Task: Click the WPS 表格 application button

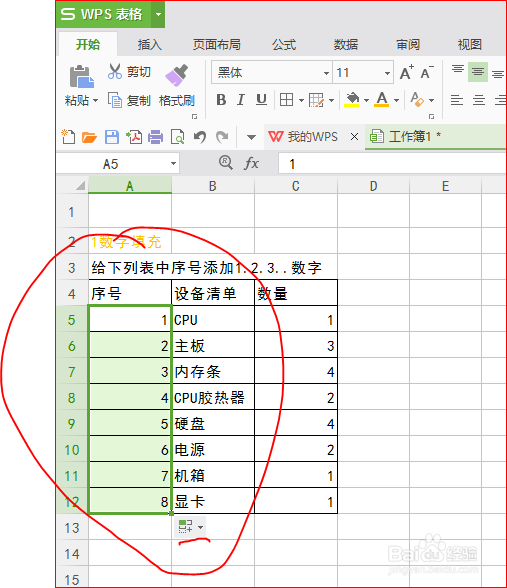Action: coord(104,15)
